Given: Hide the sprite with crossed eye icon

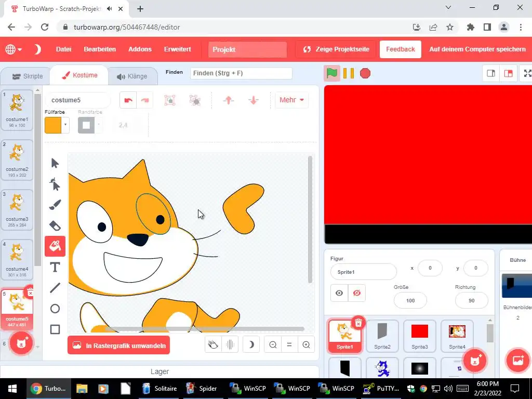Looking at the screenshot, I should 356,293.
